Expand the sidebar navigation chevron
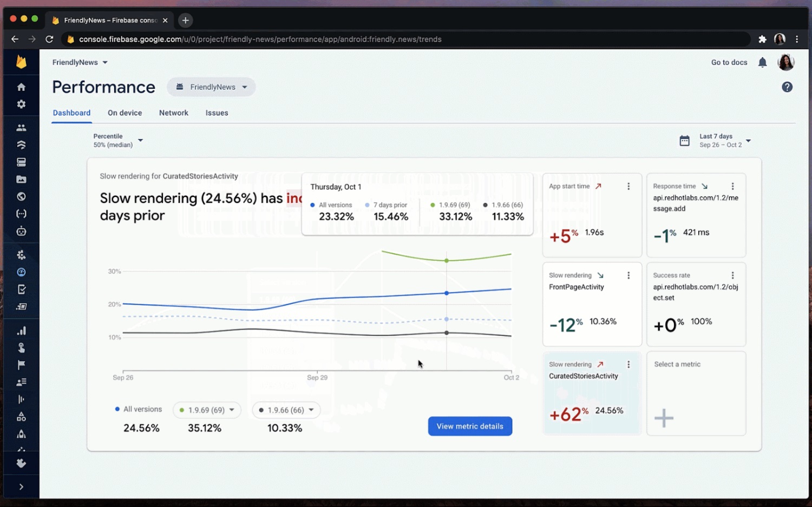812x507 pixels. click(x=21, y=486)
